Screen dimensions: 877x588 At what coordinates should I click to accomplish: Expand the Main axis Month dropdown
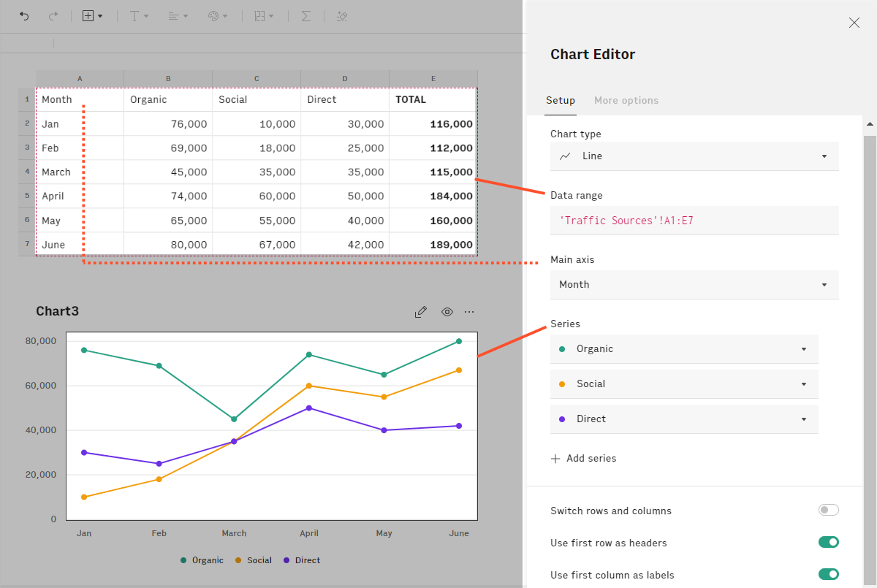[x=694, y=285]
